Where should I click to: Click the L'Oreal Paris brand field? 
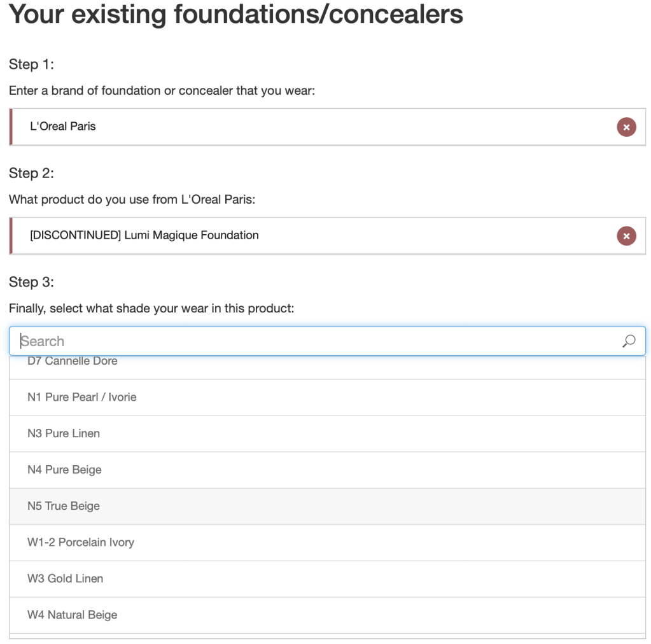(312, 127)
